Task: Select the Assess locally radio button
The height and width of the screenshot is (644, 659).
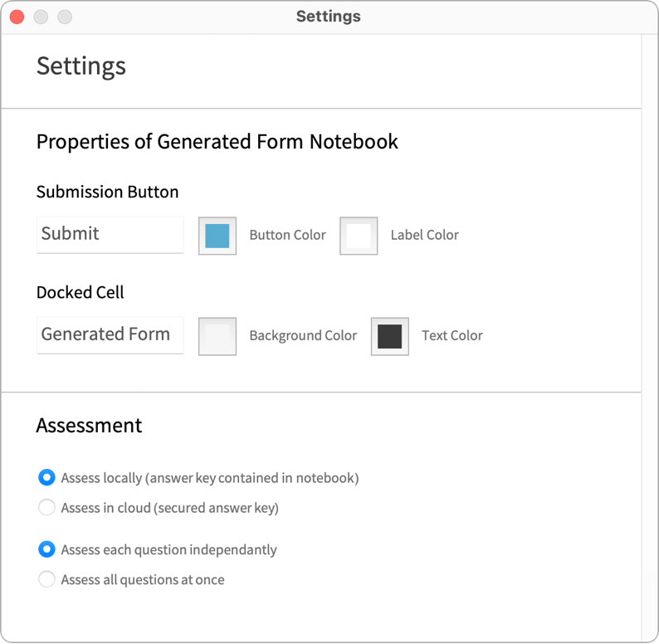Action: pos(46,477)
